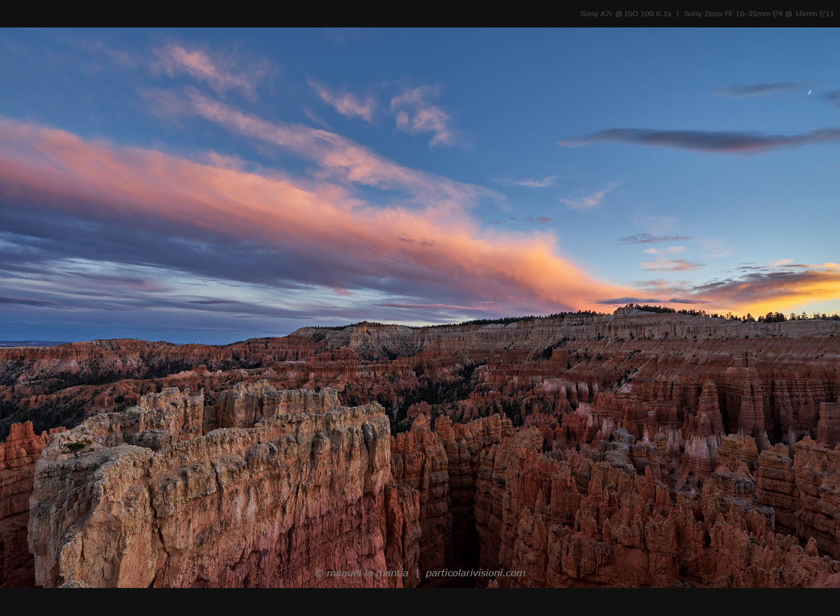This screenshot has width=840, height=616.
Task: Select the Sony Zeiss FE 16-35mm lens text
Action: (728, 13)
